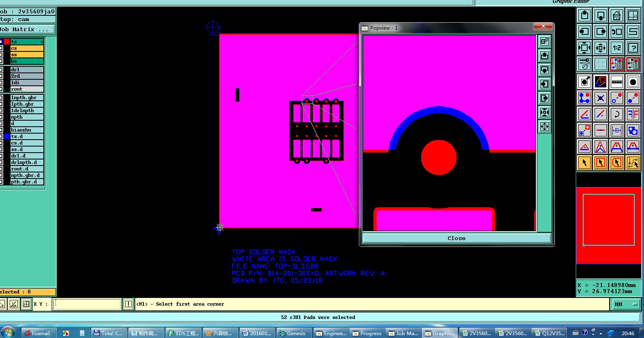Screen dimensions: 644x338
Task: Click the black-background red square icon
Action: [601, 82]
